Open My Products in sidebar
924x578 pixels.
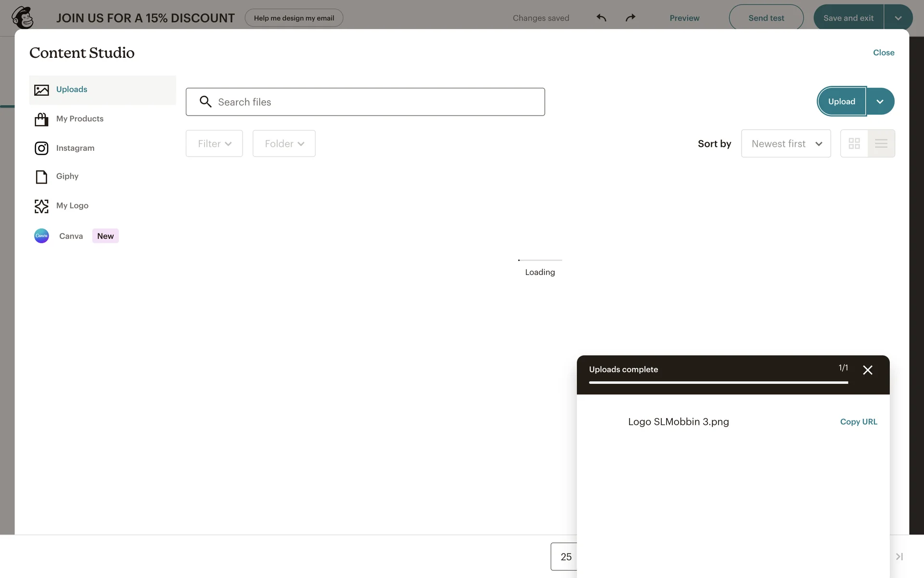[79, 118]
